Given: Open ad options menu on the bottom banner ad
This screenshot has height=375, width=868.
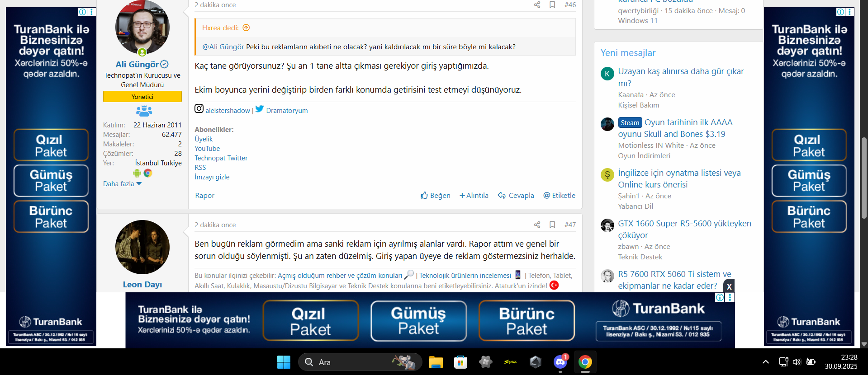Looking at the screenshot, I should click(730, 297).
